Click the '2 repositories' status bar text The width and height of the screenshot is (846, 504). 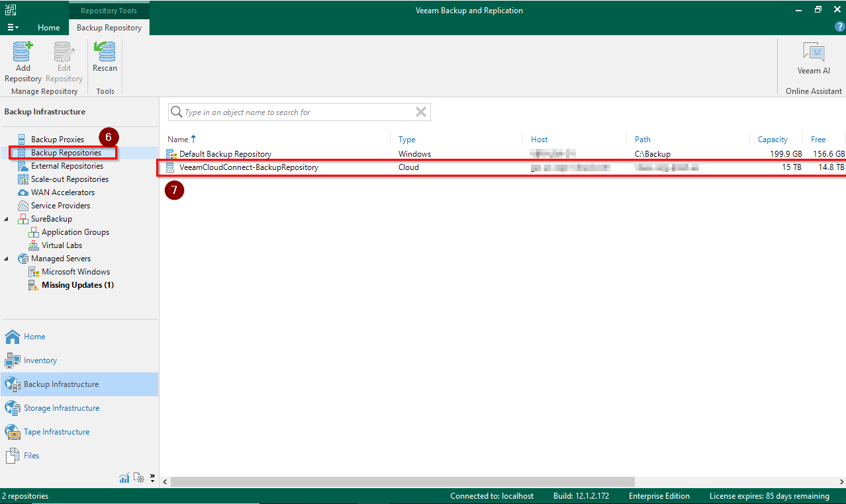click(x=25, y=496)
